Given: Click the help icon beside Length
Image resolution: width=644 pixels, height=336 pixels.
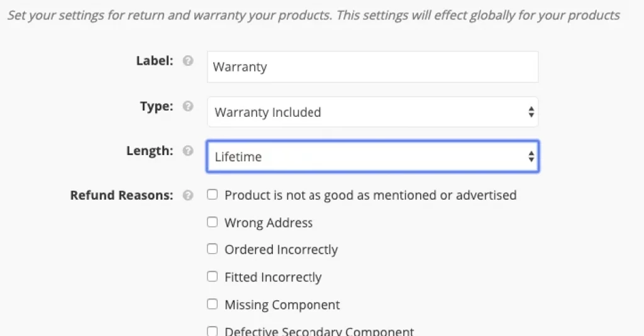Looking at the screenshot, I should pos(188,151).
